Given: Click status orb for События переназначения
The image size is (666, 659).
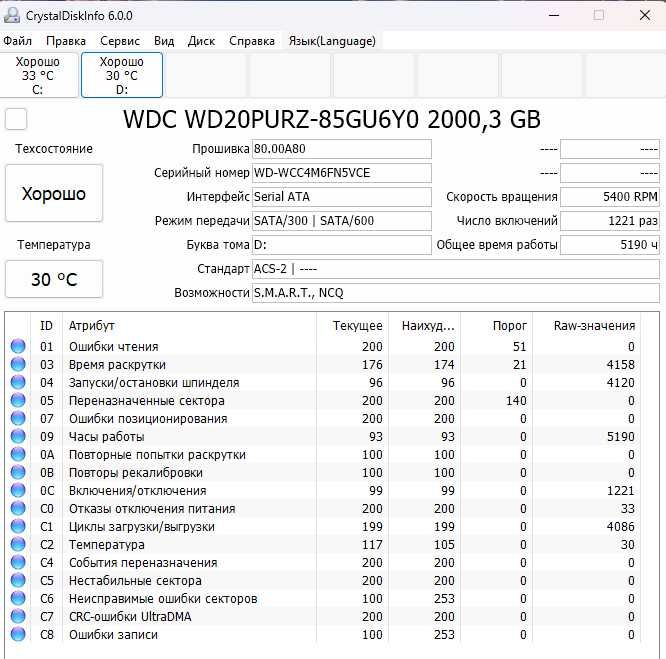Looking at the screenshot, I should pos(18,562).
